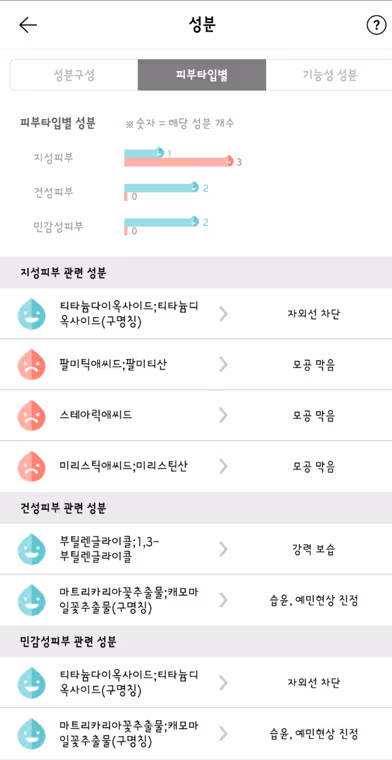Tap the blue 건성피부 bar showing 2
392x760 pixels.
coord(162,188)
